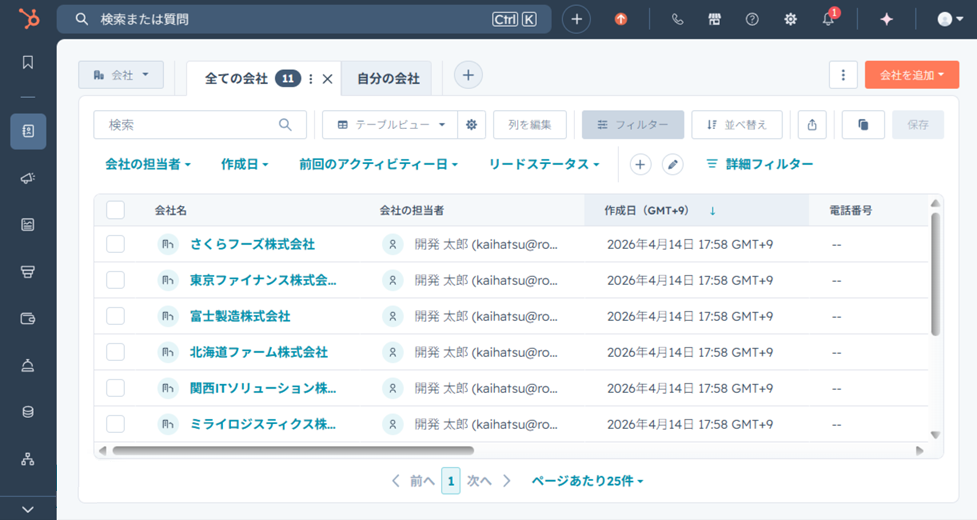The width and height of the screenshot is (977, 520).
Task: Toggle the select-all checkbox in header
Action: [x=115, y=210]
